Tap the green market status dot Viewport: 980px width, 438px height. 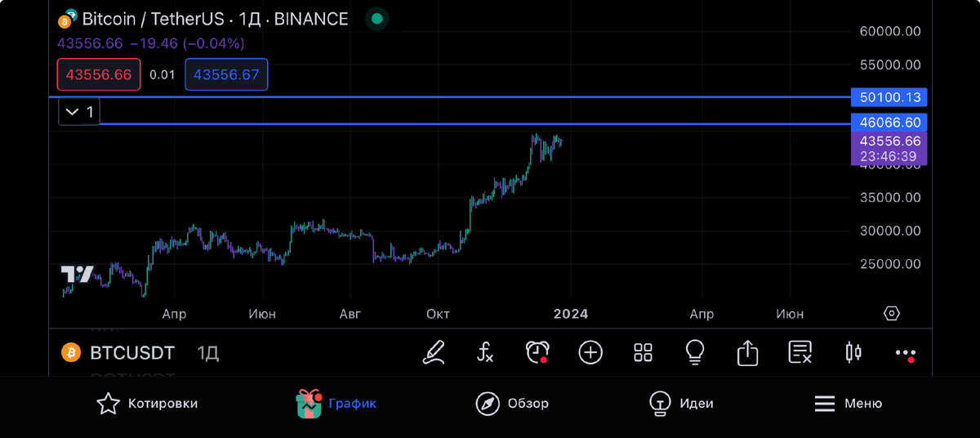[376, 18]
